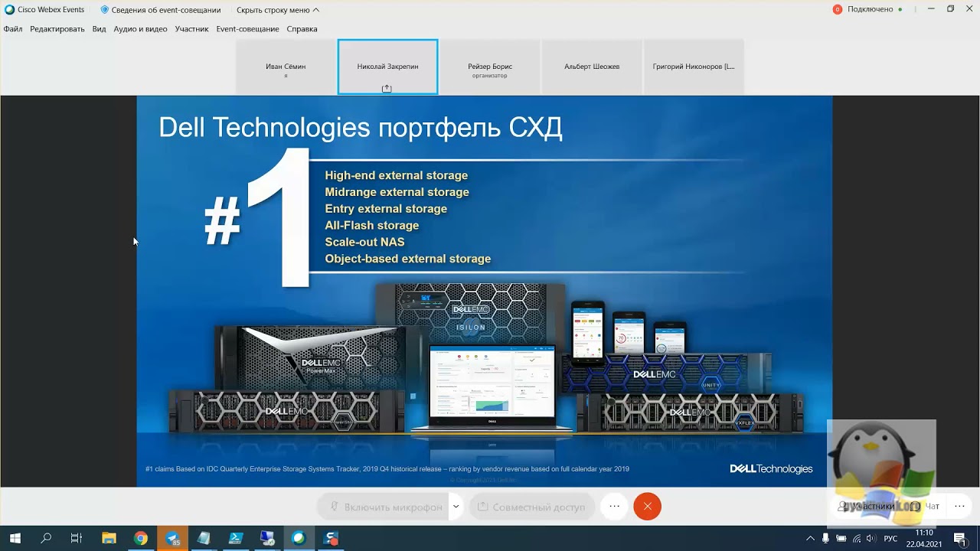Open Windows taskbar search
980x551 pixels.
[x=46, y=538]
